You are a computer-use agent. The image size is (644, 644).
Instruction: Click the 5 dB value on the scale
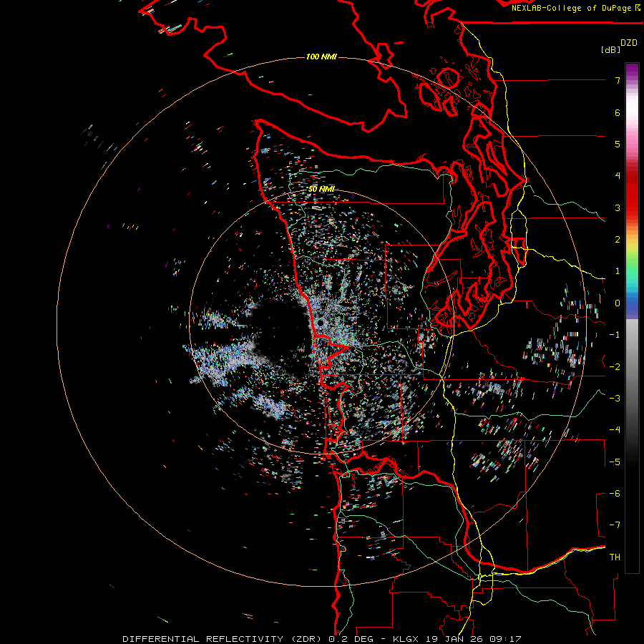[618, 144]
